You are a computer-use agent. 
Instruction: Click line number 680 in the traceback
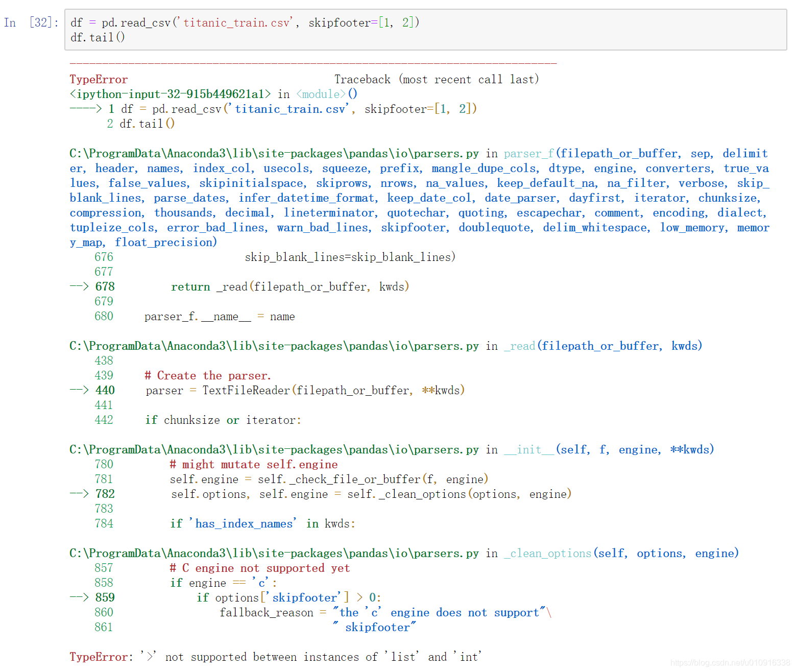click(x=104, y=316)
